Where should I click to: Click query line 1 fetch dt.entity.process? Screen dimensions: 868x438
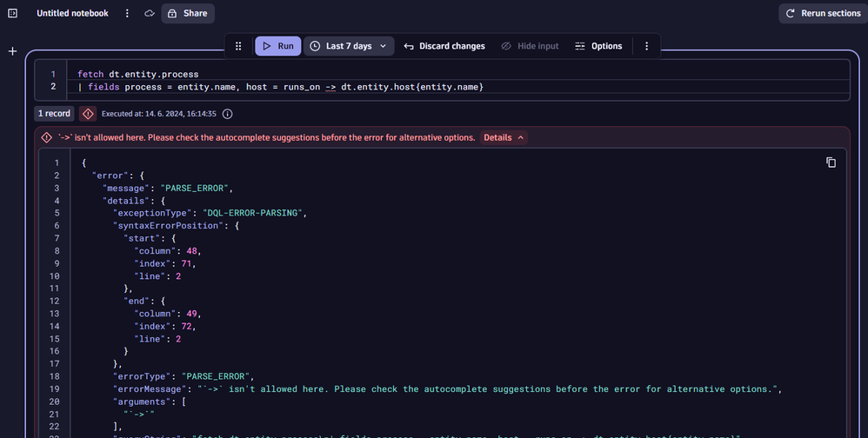137,74
